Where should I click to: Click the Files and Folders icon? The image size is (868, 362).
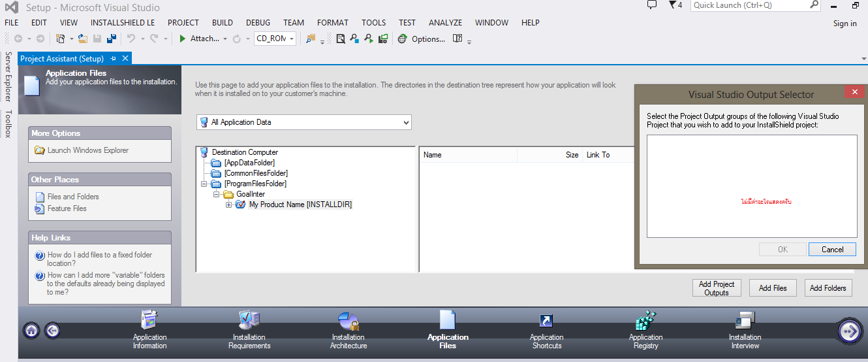coord(40,197)
